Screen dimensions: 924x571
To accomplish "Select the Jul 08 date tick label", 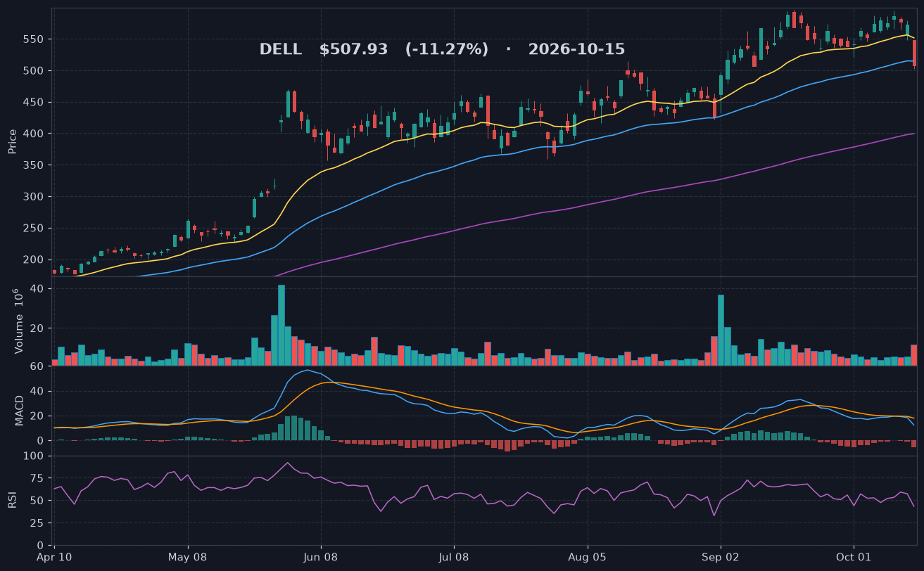I will point(454,557).
